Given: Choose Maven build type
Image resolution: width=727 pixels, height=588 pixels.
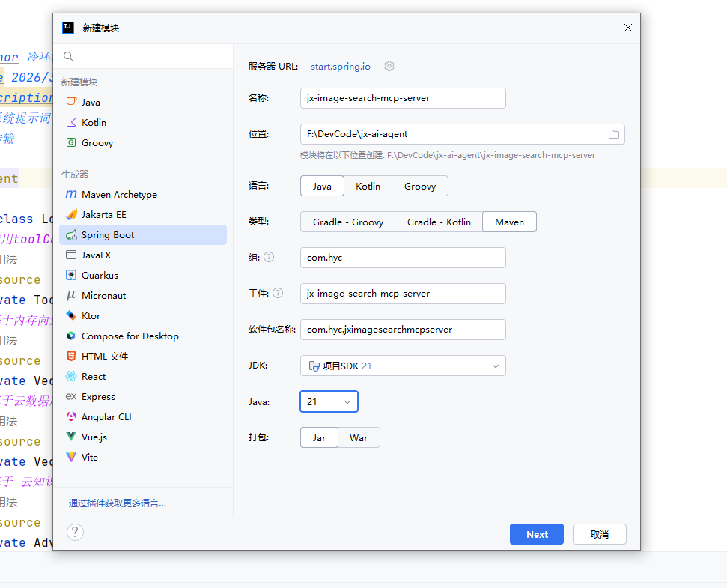Looking at the screenshot, I should (509, 222).
